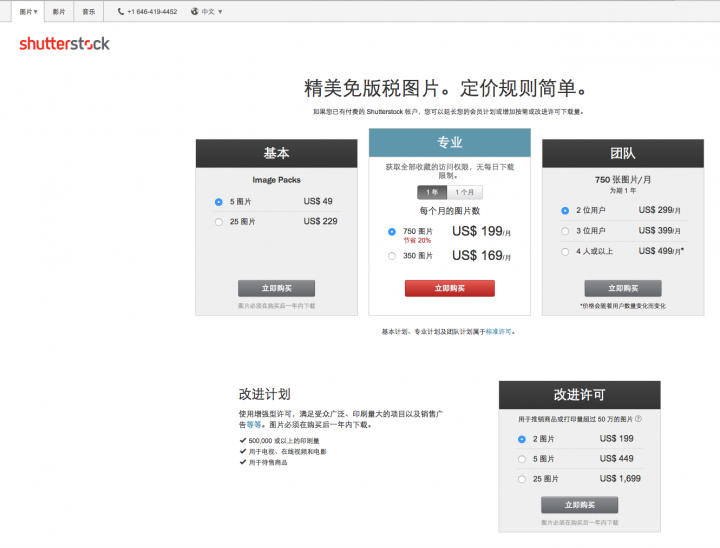Viewport: 720px width, 548px height.
Task: Open the 等等 link in 改进计划
Action: [254, 425]
